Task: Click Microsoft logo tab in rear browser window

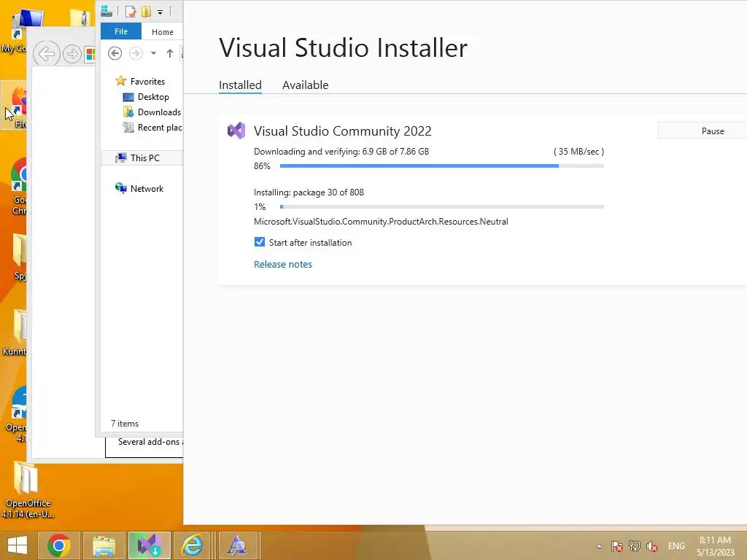Action: click(90, 54)
